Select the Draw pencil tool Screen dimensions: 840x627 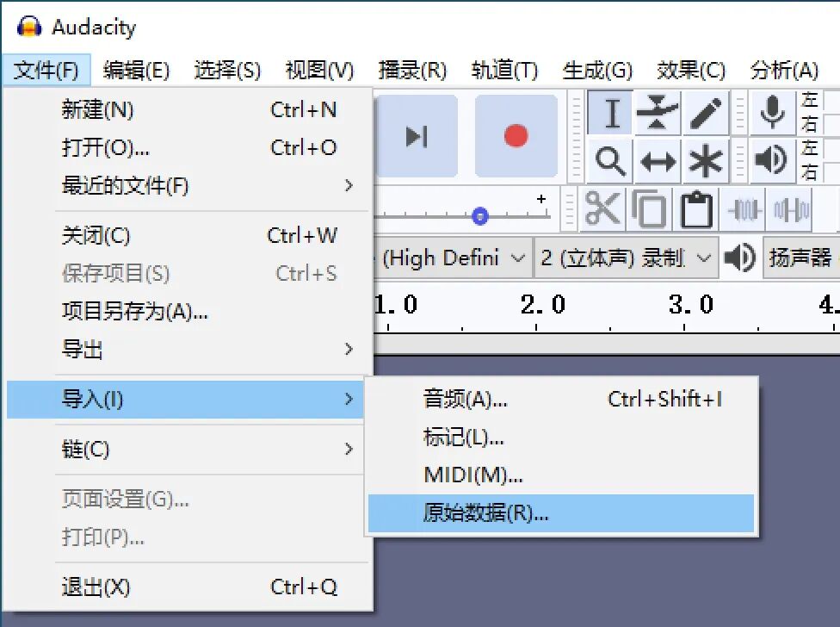tap(705, 113)
